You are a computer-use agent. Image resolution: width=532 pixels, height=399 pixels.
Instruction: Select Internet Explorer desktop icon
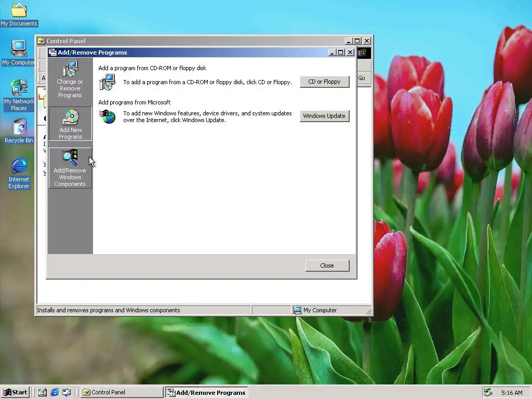19,174
